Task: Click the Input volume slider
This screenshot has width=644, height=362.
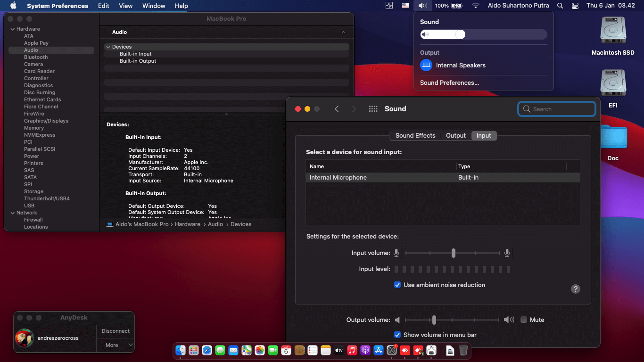Action: coord(453,253)
